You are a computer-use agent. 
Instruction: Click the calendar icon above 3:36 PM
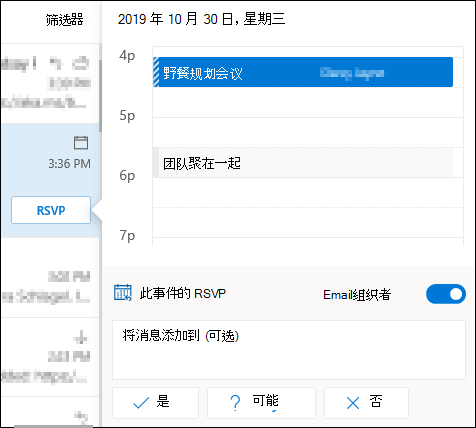[x=81, y=143]
